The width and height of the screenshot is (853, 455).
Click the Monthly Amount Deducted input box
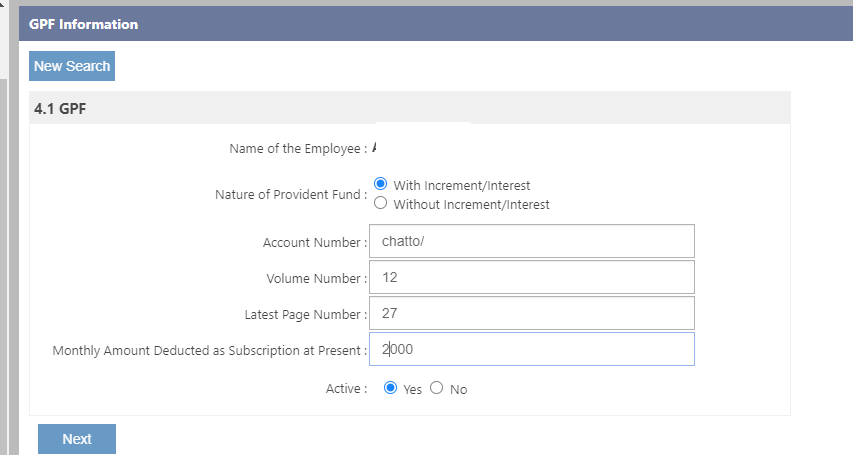(531, 349)
